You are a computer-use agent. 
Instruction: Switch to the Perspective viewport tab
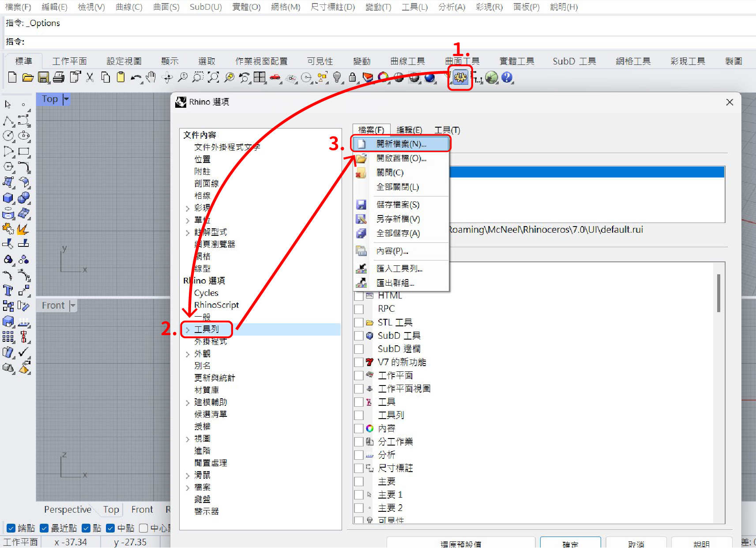(68, 510)
